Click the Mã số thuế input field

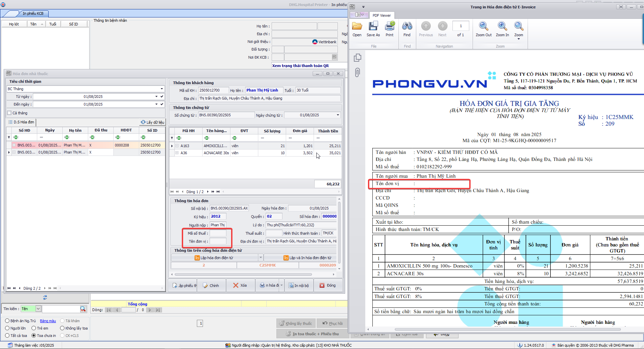[x=218, y=233]
